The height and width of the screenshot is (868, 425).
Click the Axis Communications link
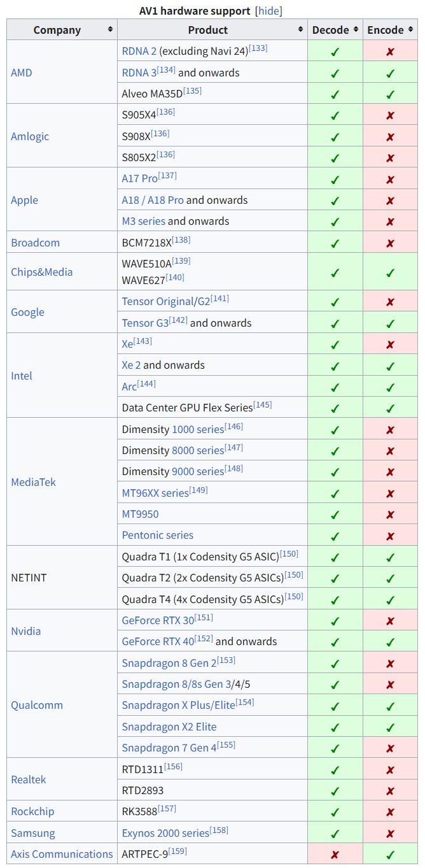tap(62, 854)
